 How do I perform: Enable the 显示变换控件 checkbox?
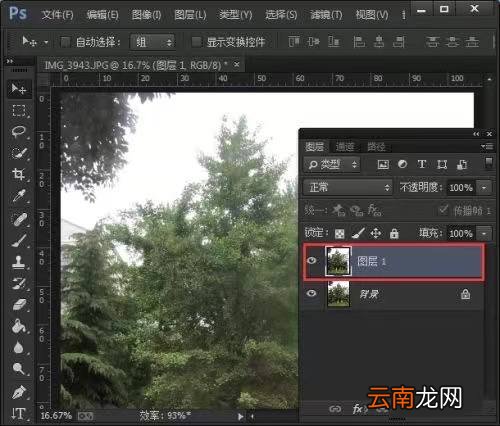click(x=196, y=42)
